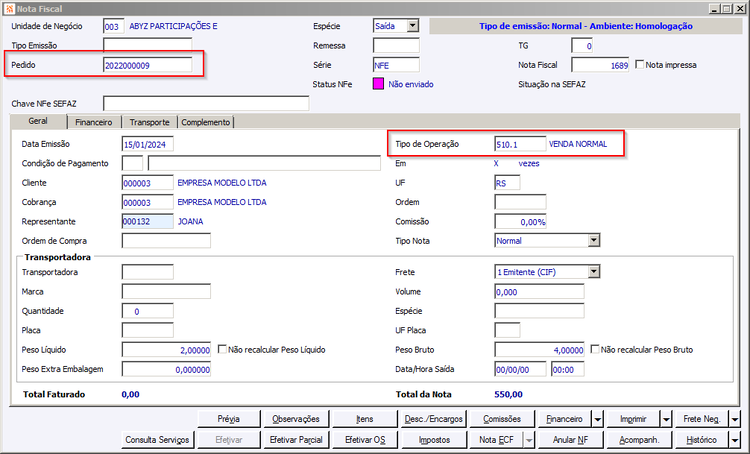Click the Prévia button

(229, 419)
